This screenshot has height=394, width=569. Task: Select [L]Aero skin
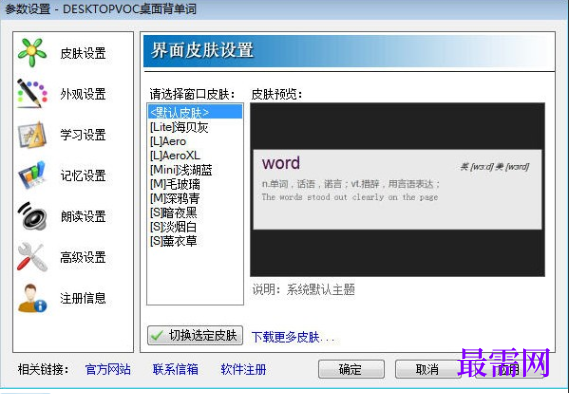195,141
